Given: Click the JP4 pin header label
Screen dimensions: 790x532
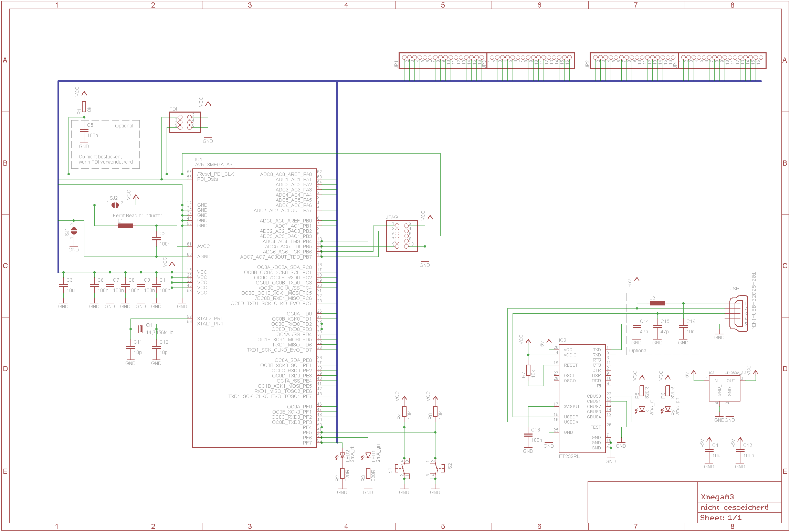Looking at the screenshot, I should [675, 64].
